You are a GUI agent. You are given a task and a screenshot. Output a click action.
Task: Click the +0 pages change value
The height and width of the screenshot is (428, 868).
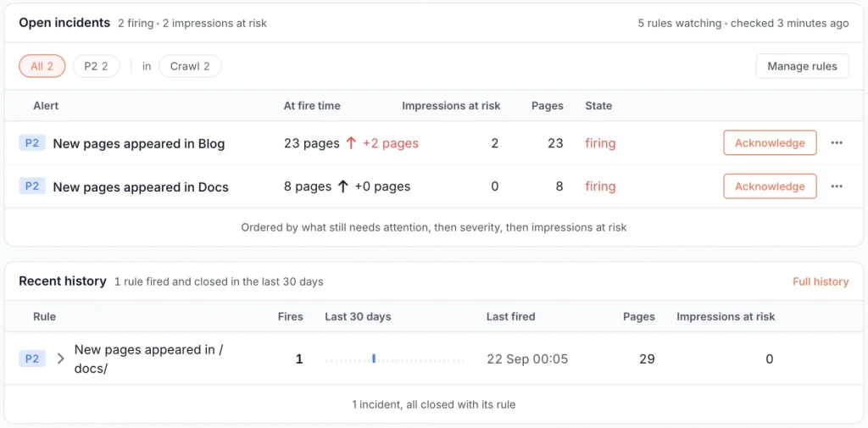pyautogui.click(x=382, y=186)
